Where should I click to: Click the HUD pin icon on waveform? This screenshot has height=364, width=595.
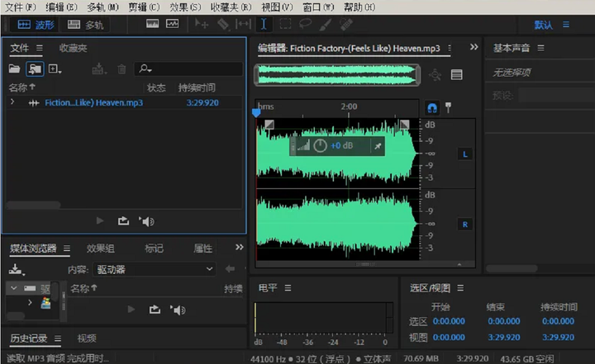pyautogui.click(x=378, y=146)
